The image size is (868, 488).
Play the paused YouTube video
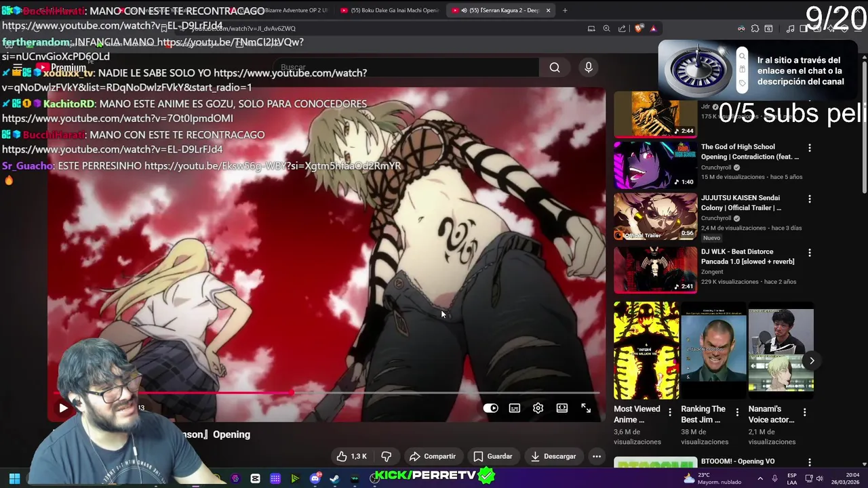pos(63,408)
